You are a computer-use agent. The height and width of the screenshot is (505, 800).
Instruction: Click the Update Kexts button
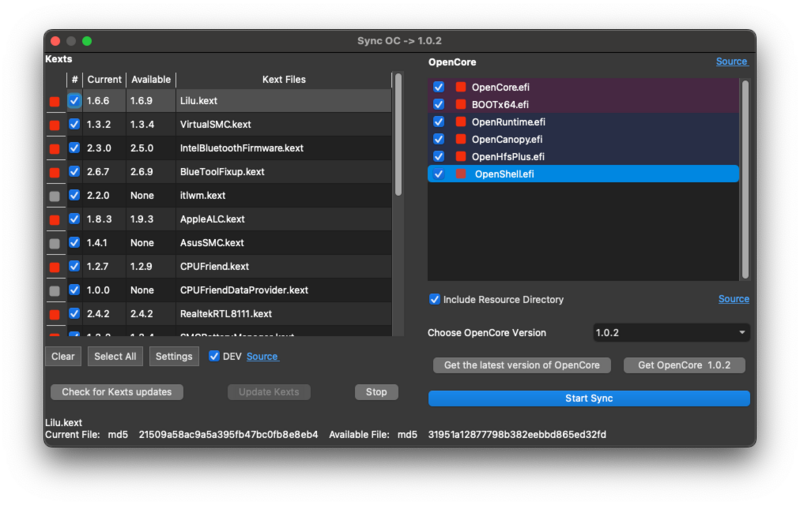pos(269,392)
